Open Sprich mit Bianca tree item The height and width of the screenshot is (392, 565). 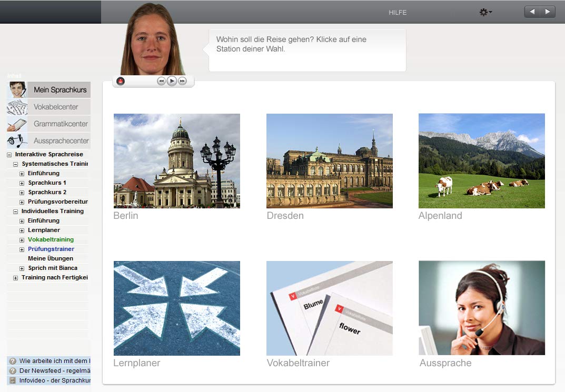click(53, 268)
